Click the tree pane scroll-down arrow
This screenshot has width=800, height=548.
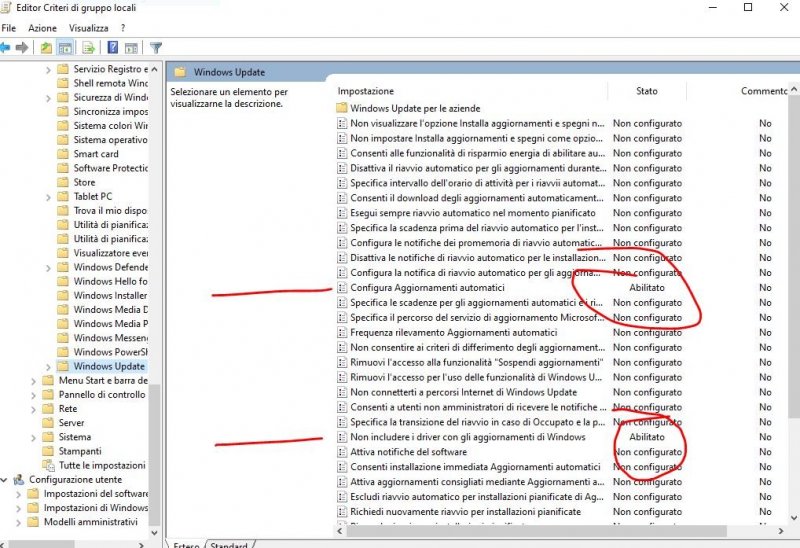coord(154,532)
